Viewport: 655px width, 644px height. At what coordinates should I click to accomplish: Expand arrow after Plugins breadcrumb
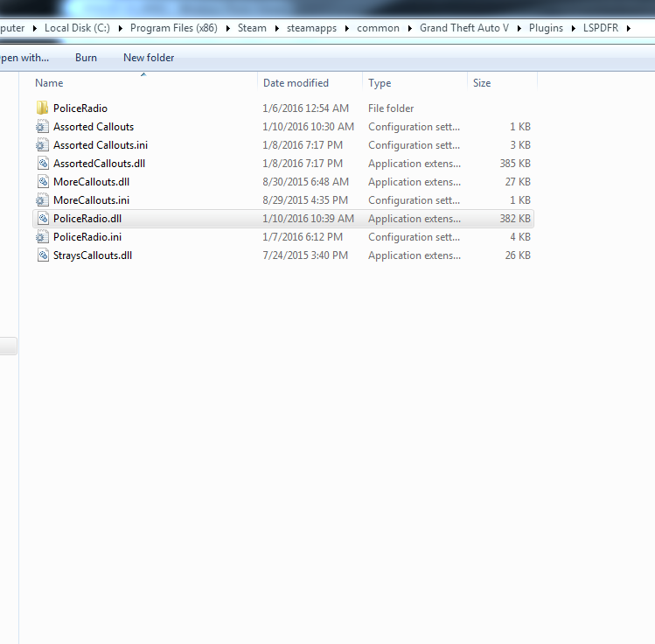pyautogui.click(x=574, y=28)
